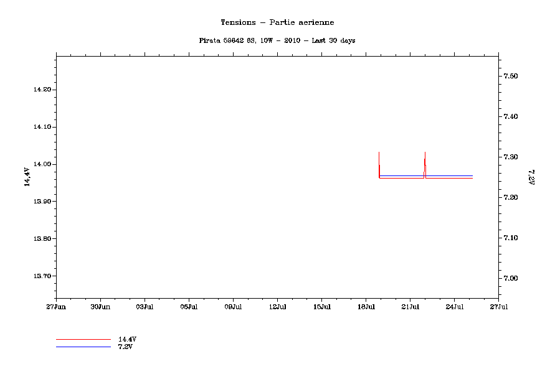The height and width of the screenshot is (392, 555).
Task: Click the rotated 14.4V left axis title
Action: click(27, 177)
